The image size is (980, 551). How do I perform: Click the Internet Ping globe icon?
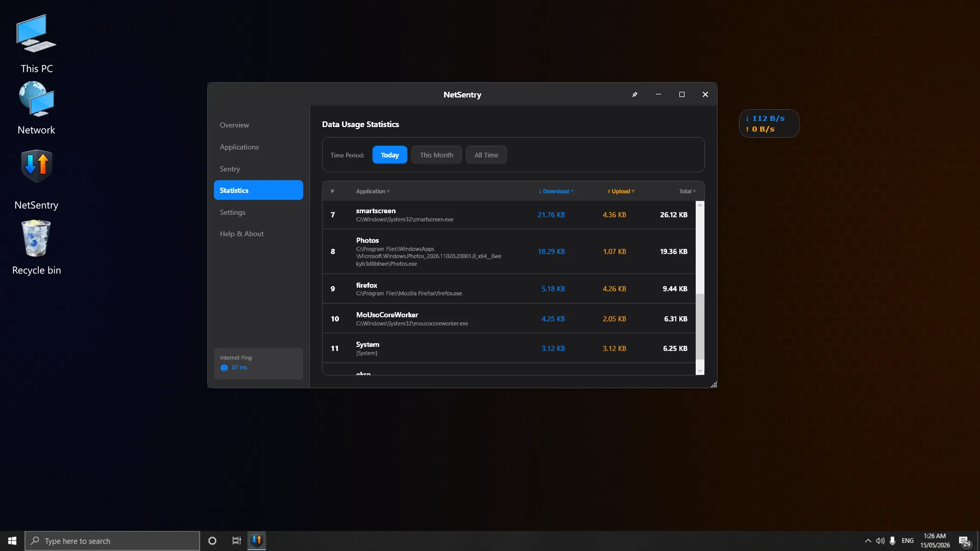coord(224,368)
